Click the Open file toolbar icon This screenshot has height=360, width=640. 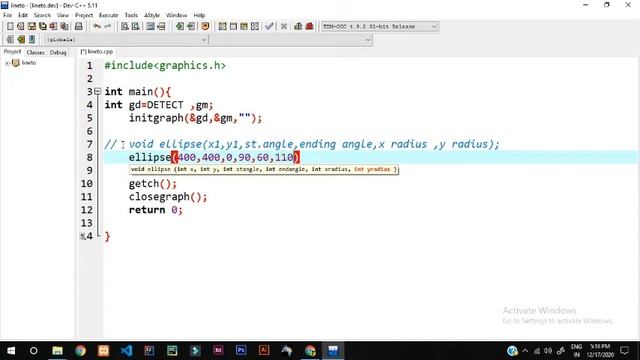pos(20,27)
